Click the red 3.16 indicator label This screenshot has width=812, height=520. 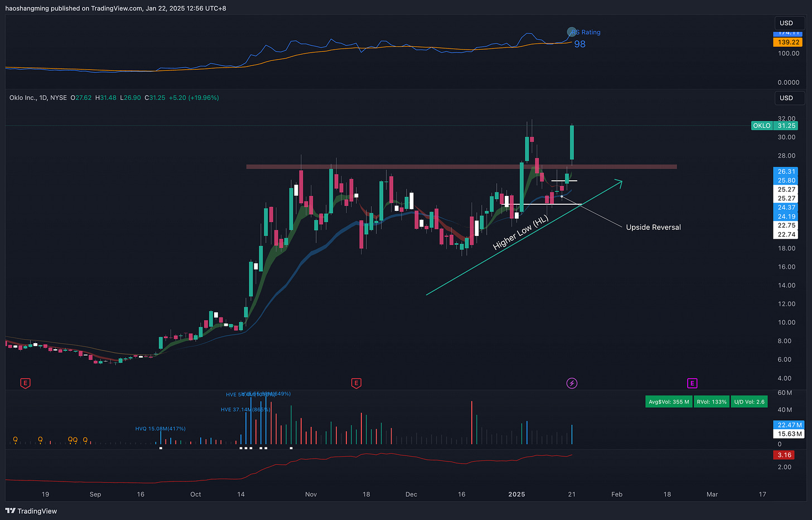click(785, 455)
